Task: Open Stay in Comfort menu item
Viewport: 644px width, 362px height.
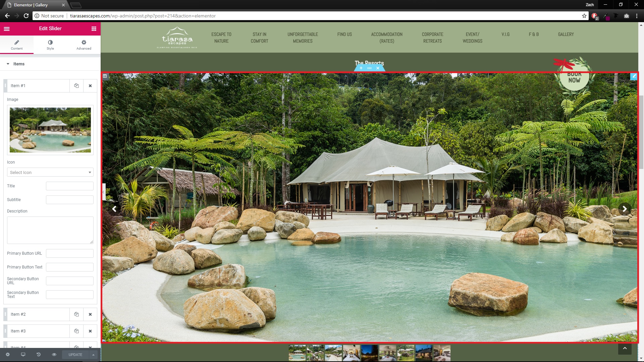Action: (259, 38)
